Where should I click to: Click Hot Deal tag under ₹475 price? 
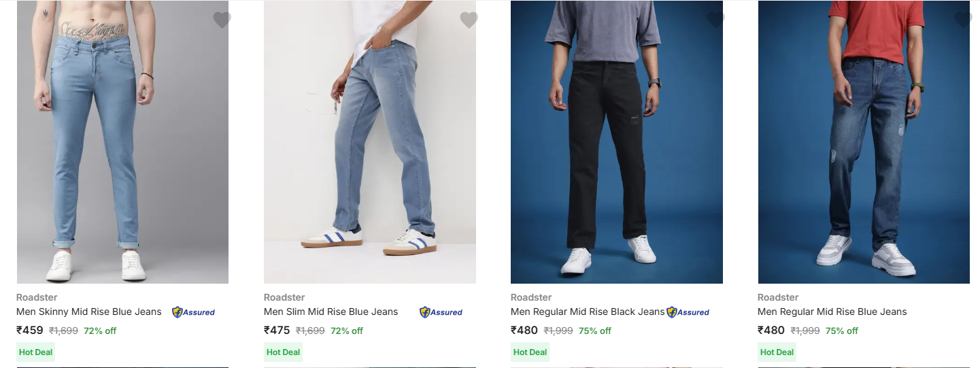[283, 352]
